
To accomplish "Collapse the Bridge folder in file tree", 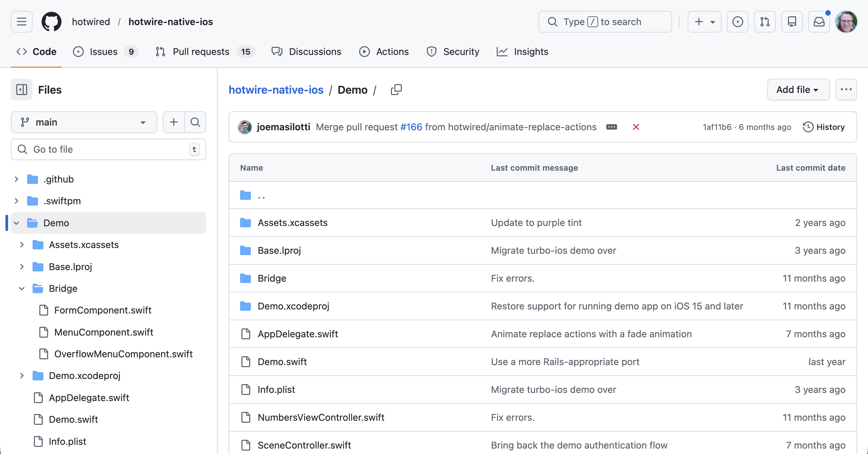I will [22, 288].
